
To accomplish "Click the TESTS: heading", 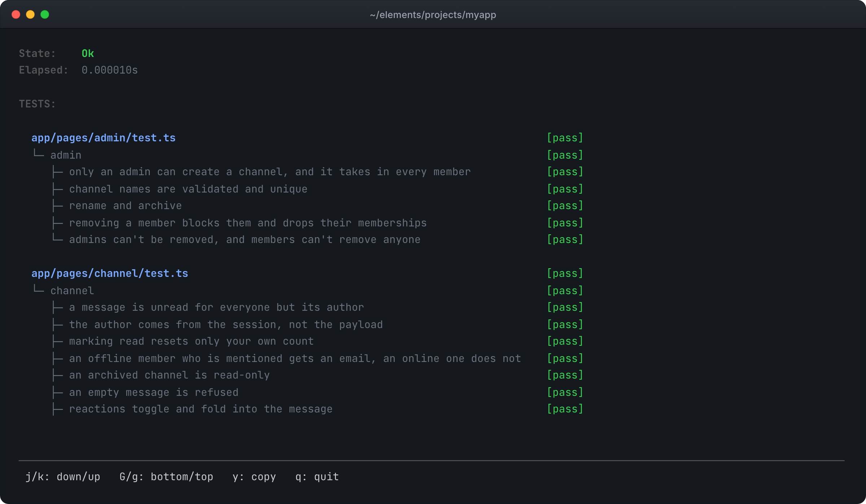I will click(37, 104).
